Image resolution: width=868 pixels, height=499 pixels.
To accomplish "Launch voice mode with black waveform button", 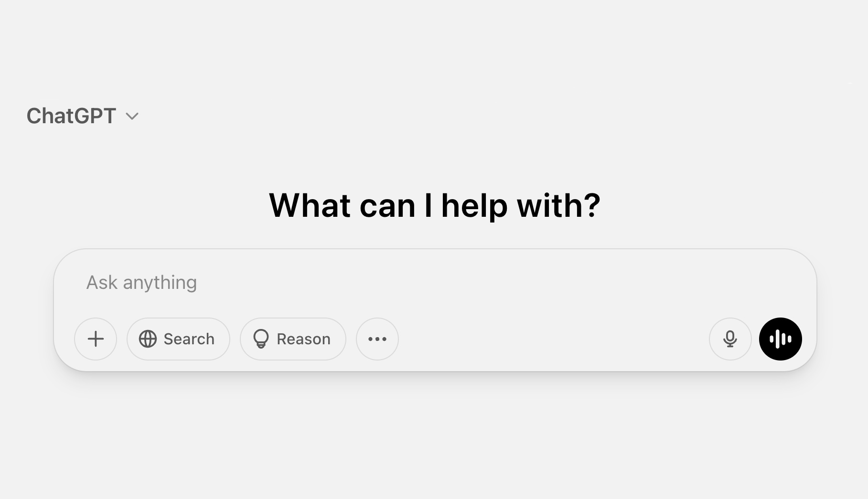I will pos(780,339).
